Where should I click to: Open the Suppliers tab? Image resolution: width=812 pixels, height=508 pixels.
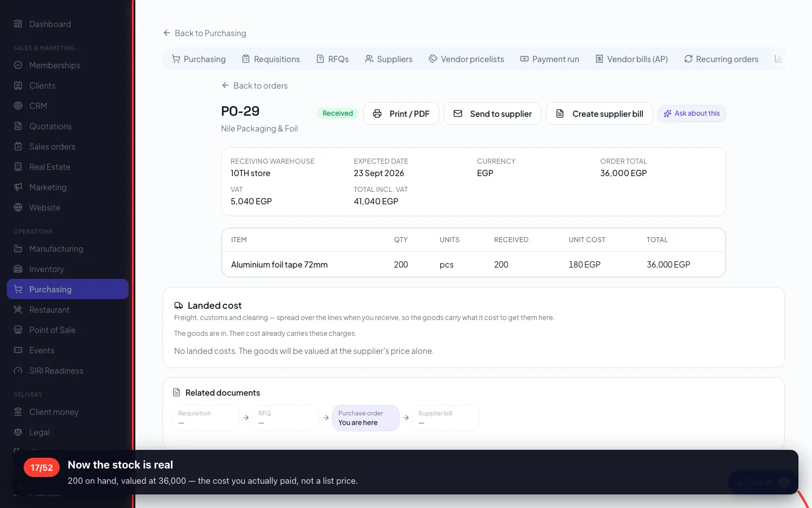coord(389,59)
